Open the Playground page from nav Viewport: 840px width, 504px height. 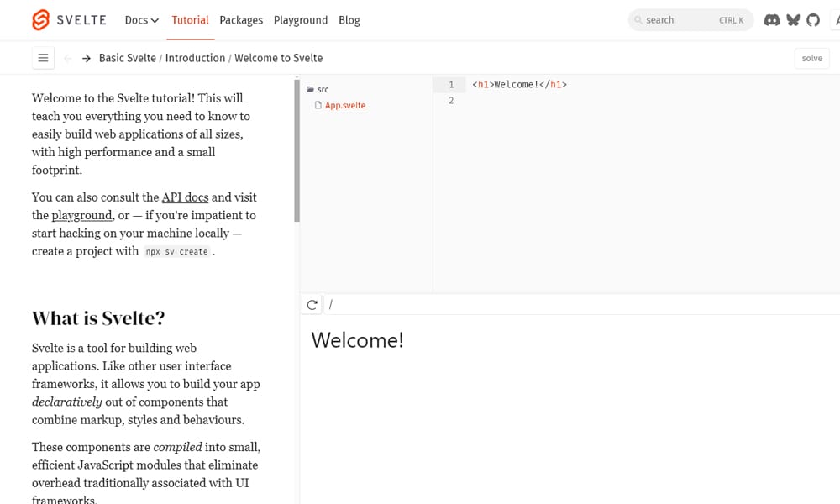pos(301,20)
